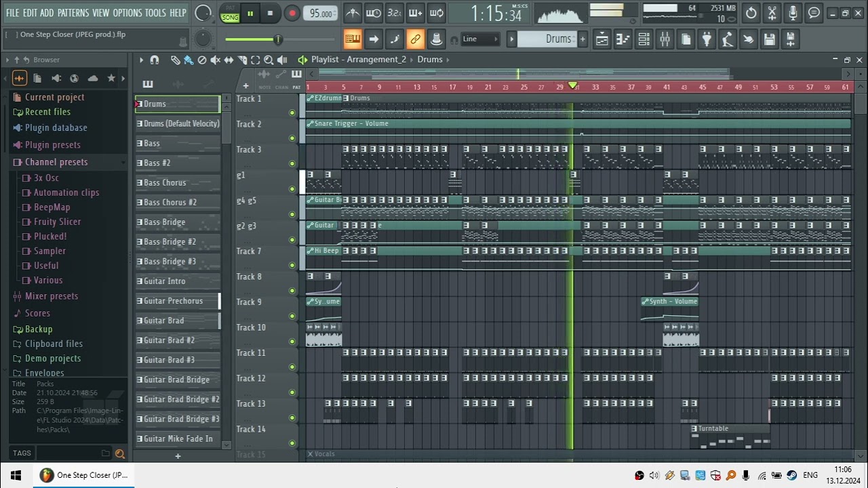Click the red Record button
Screen dimensions: 868x488
click(292, 13)
